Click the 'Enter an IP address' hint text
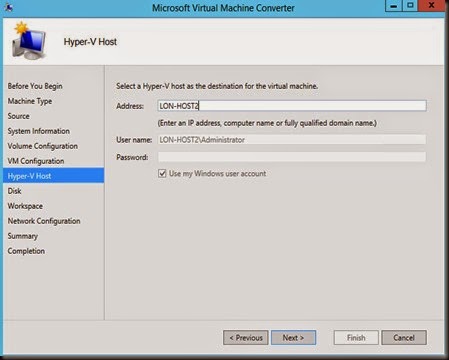Viewport: 449px width, 360px height. click(x=267, y=123)
